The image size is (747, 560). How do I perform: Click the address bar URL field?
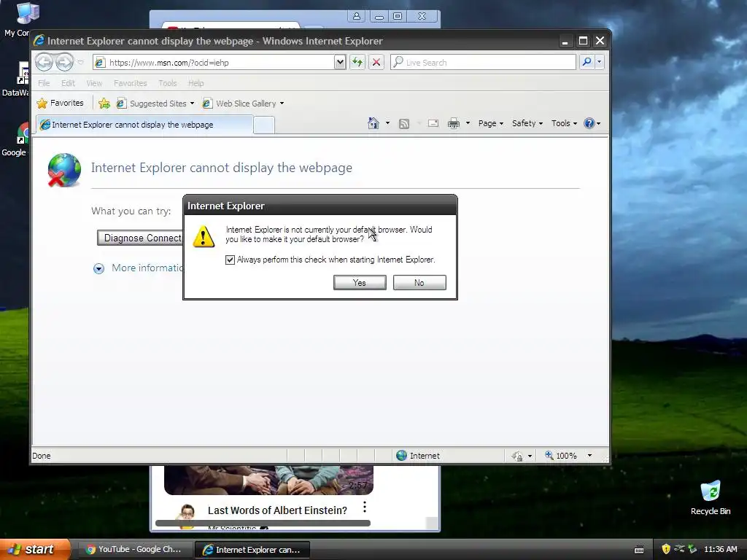tap(214, 63)
